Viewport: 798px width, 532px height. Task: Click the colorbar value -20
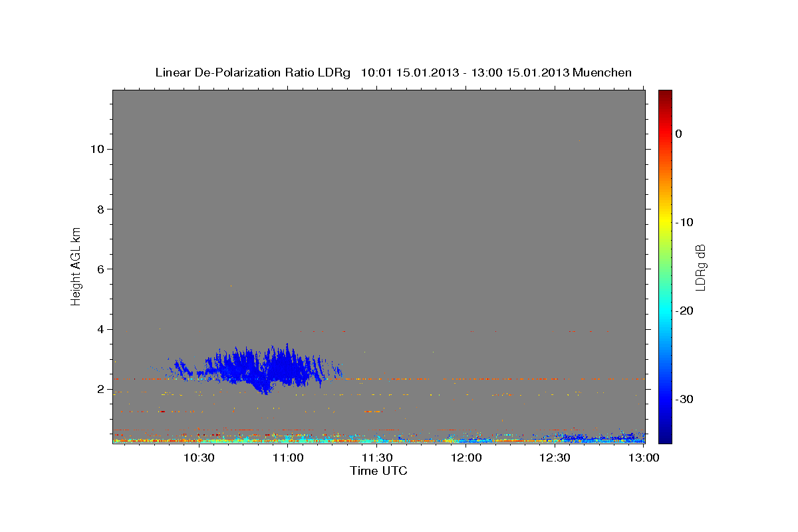tap(684, 311)
